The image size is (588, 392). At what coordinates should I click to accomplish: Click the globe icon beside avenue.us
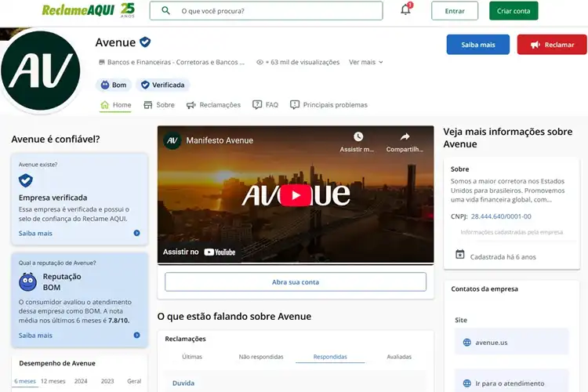click(x=467, y=342)
